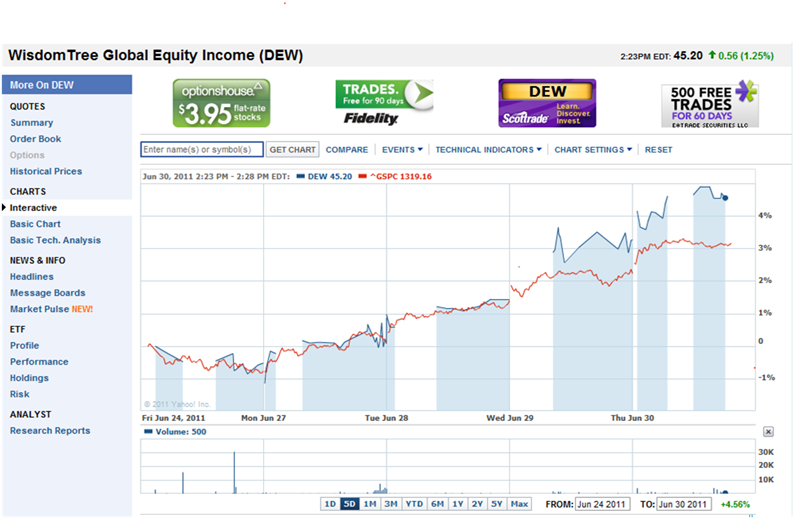The height and width of the screenshot is (519, 800).
Task: Click the TO date field
Action: click(x=684, y=504)
